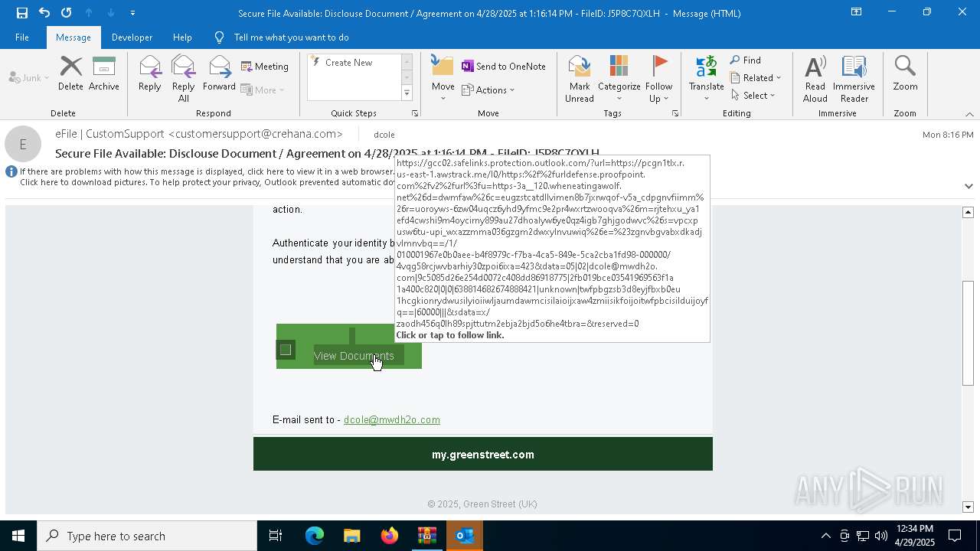
Task: Open the Actions dropdown
Action: tap(488, 90)
